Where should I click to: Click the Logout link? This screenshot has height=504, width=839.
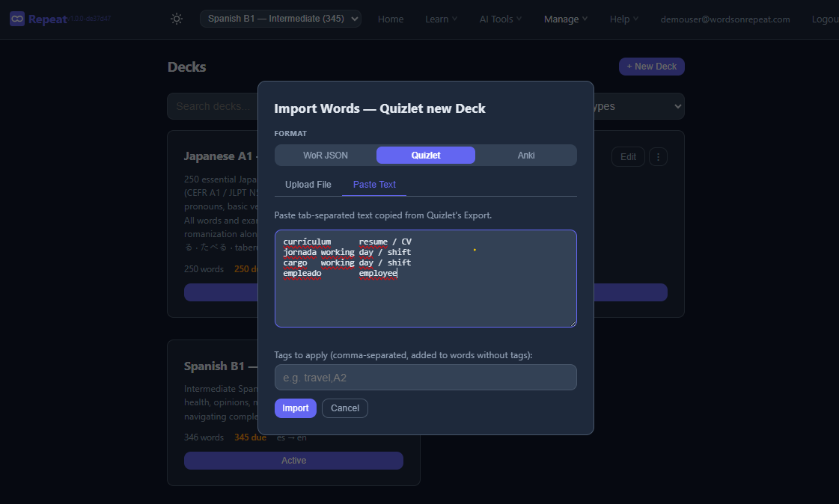(x=825, y=19)
